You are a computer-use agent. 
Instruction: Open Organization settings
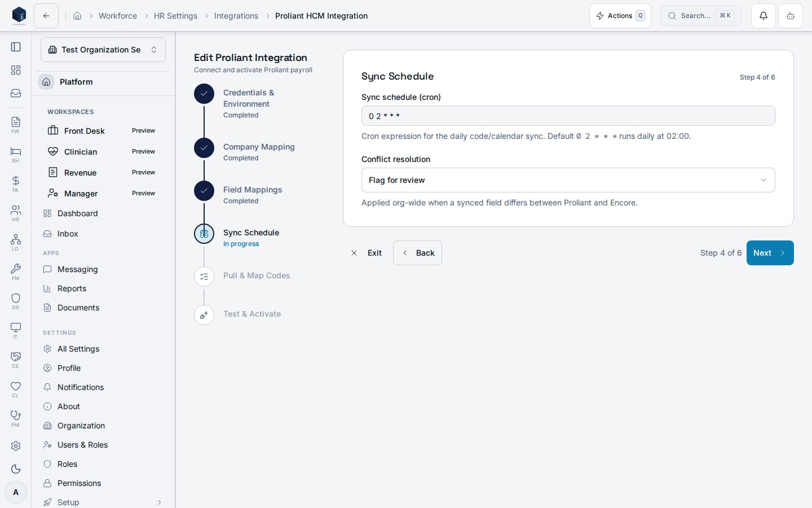click(103, 426)
